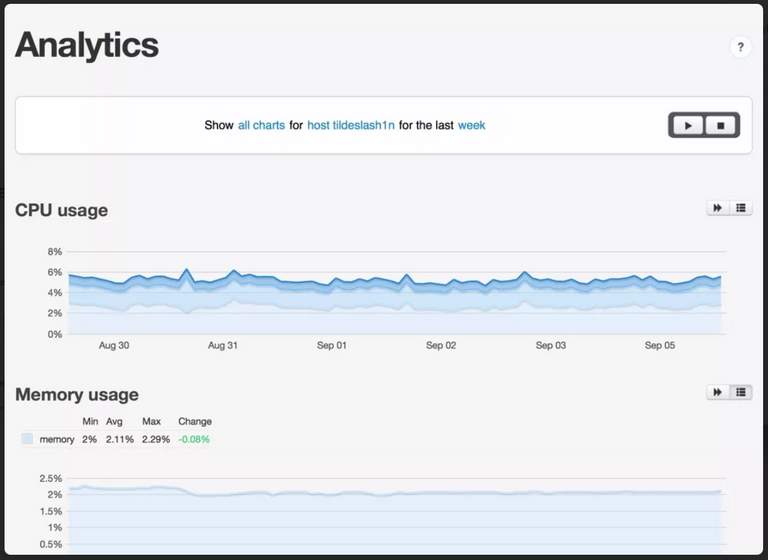The width and height of the screenshot is (768, 560).
Task: Click Sep 03 on the CPU chart axis
Action: tap(550, 345)
